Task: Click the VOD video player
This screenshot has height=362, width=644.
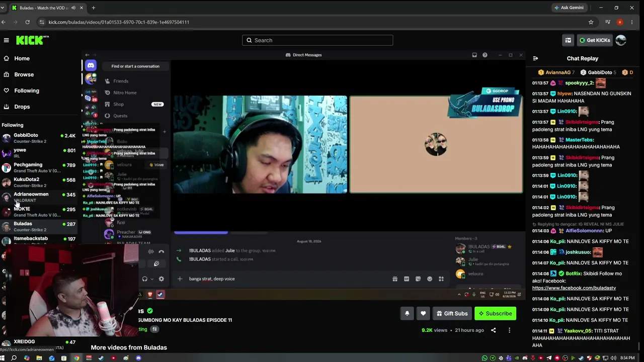Action: click(x=303, y=175)
